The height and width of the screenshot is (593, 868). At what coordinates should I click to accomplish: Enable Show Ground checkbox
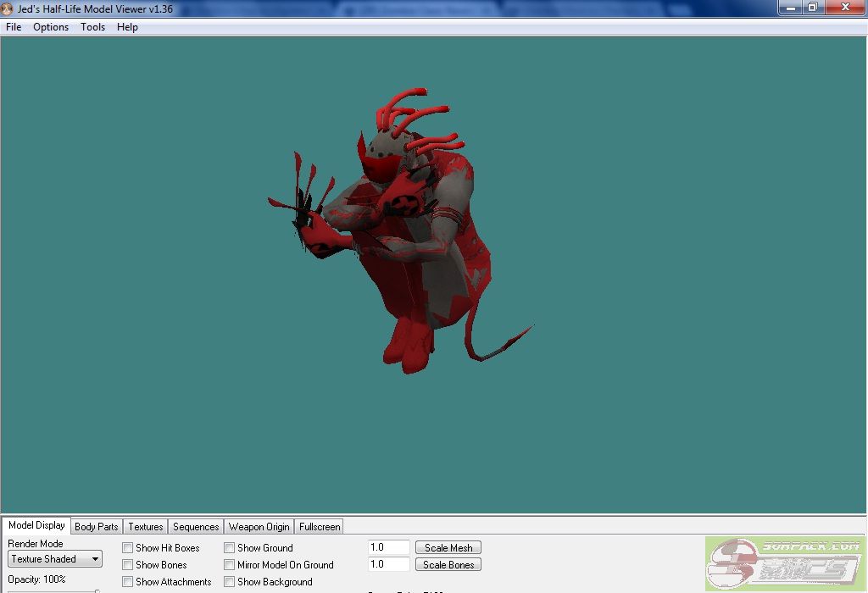coord(229,547)
